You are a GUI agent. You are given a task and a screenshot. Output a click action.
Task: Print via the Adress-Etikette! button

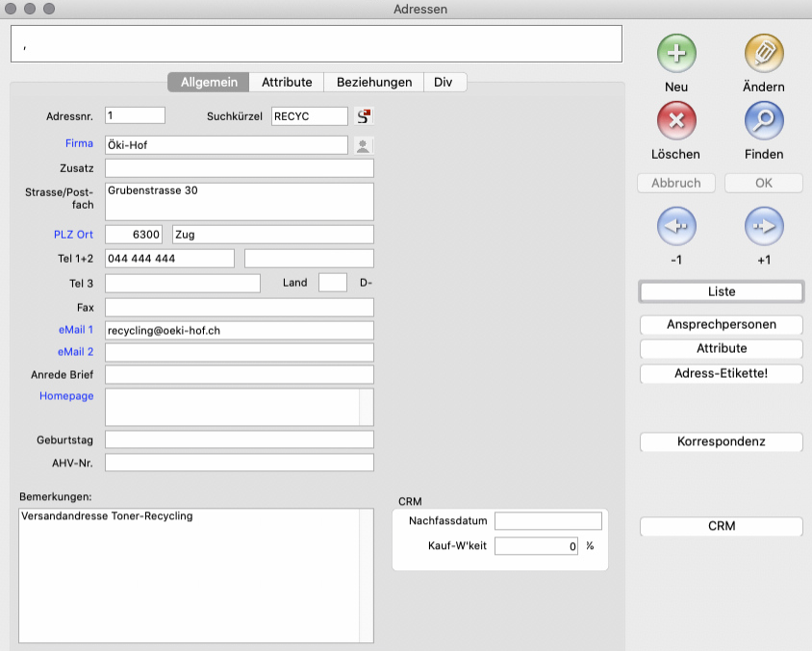722,373
